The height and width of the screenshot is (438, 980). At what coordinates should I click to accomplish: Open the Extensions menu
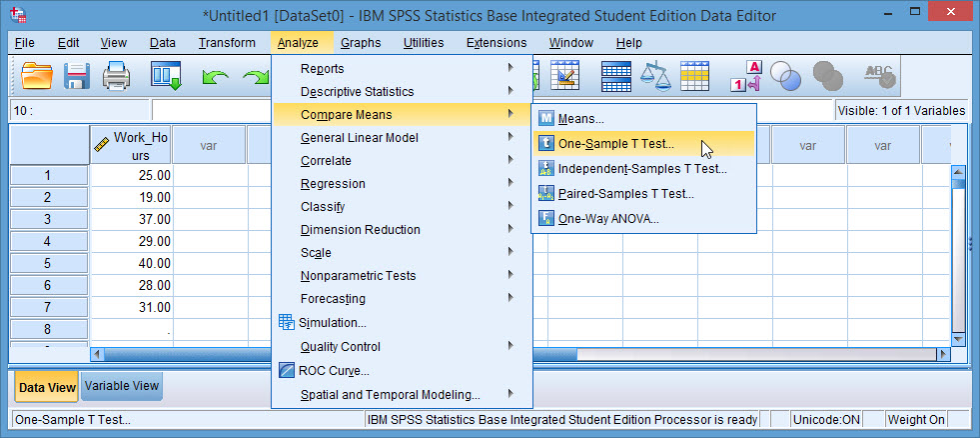[x=496, y=43]
